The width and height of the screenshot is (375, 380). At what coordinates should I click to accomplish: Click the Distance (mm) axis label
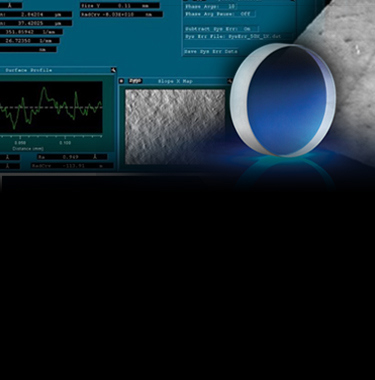click(28, 149)
